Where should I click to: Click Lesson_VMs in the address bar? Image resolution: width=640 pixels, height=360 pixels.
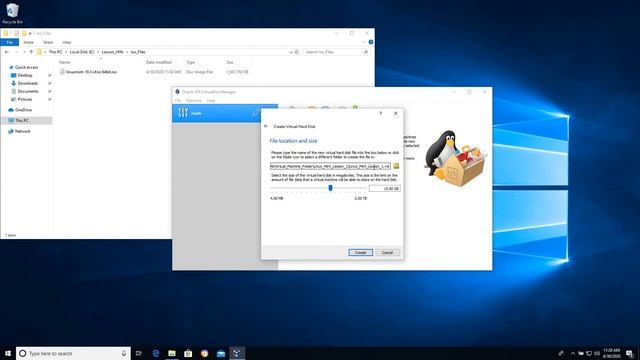click(112, 52)
